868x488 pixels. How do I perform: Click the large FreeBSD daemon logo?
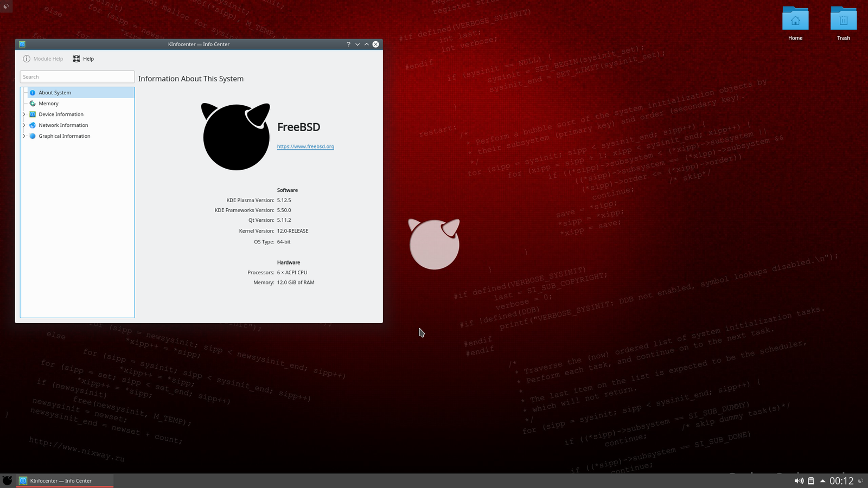point(236,136)
